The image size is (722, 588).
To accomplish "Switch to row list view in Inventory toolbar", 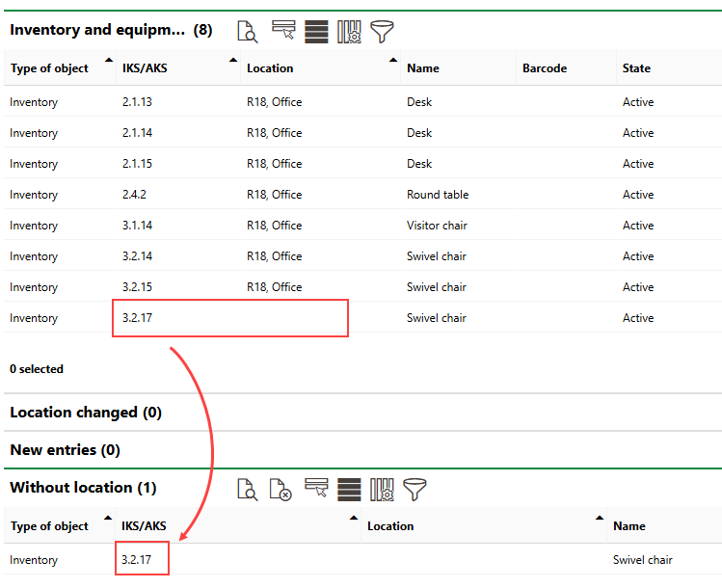I will pyautogui.click(x=316, y=31).
